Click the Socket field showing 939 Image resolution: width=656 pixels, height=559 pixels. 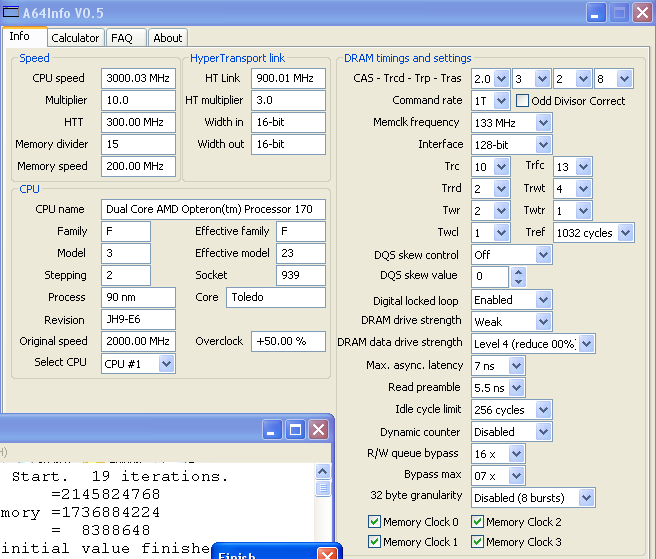(301, 275)
